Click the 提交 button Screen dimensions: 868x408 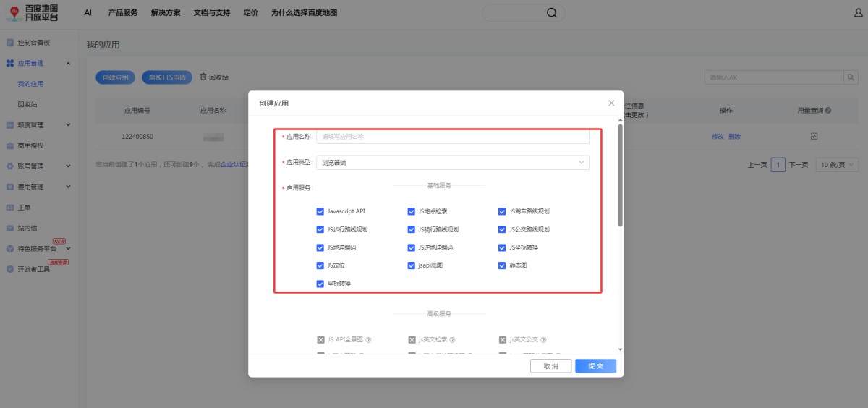pos(595,366)
